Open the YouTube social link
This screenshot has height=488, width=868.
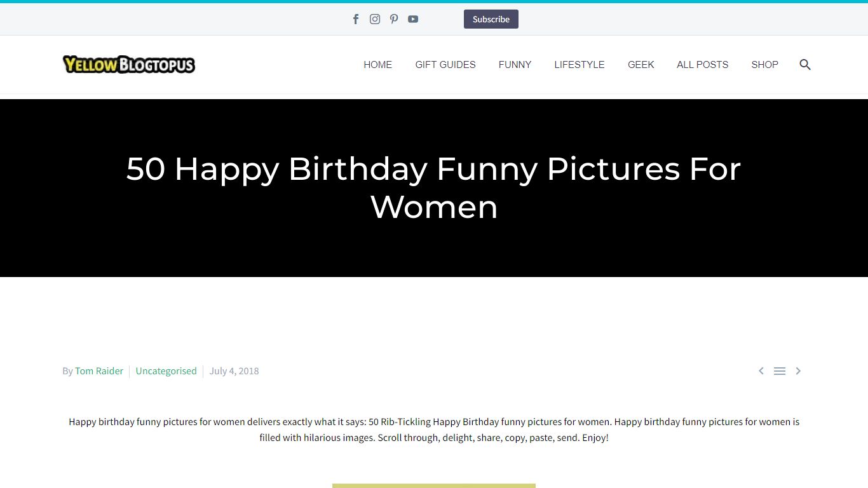[x=413, y=19]
